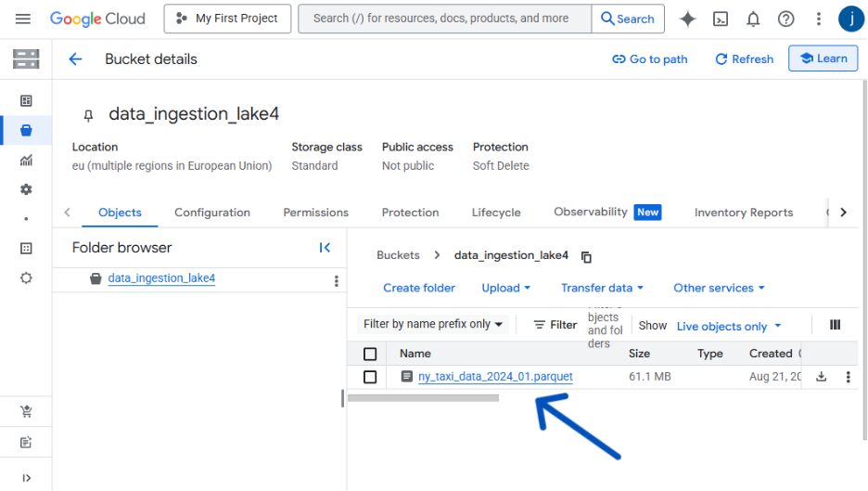Open Live objects only dropdown
868x491 pixels.
[729, 326]
